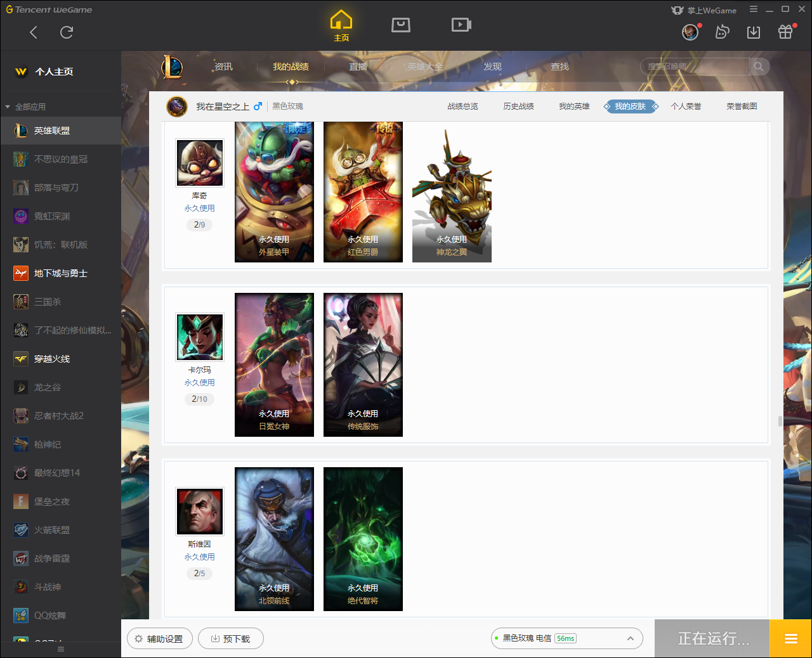Viewport: 812px width, 658px height.
Task: Open the 外星装甲 skin card
Action: [274, 192]
